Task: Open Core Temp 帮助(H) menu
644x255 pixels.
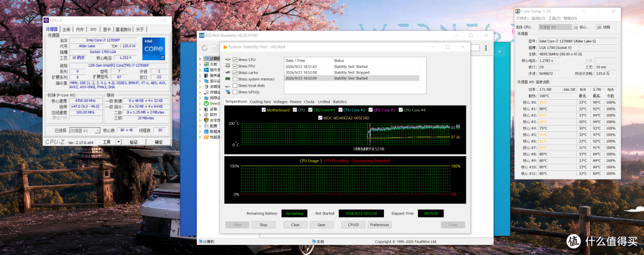Action: point(570,19)
